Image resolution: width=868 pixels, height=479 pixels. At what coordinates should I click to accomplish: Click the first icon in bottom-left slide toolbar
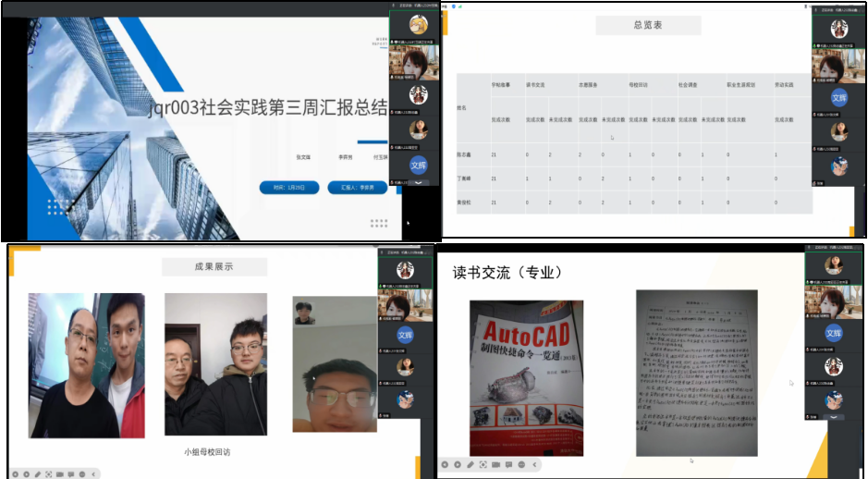click(15, 473)
